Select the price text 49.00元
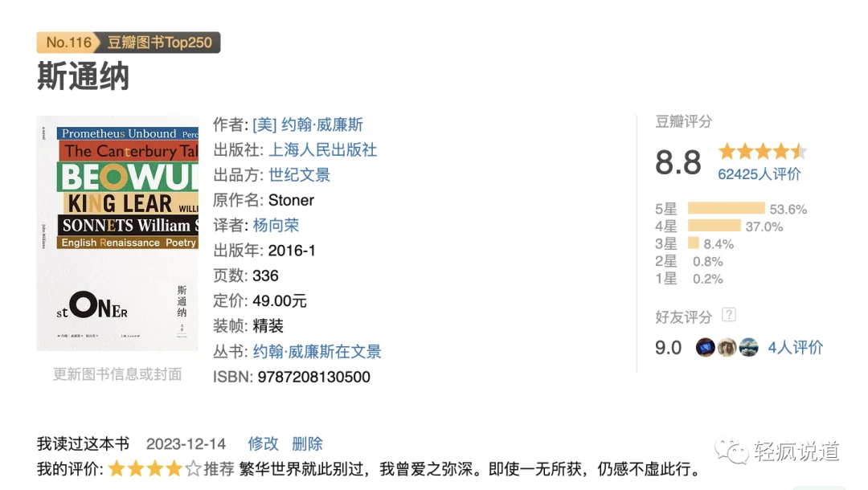 pos(280,301)
